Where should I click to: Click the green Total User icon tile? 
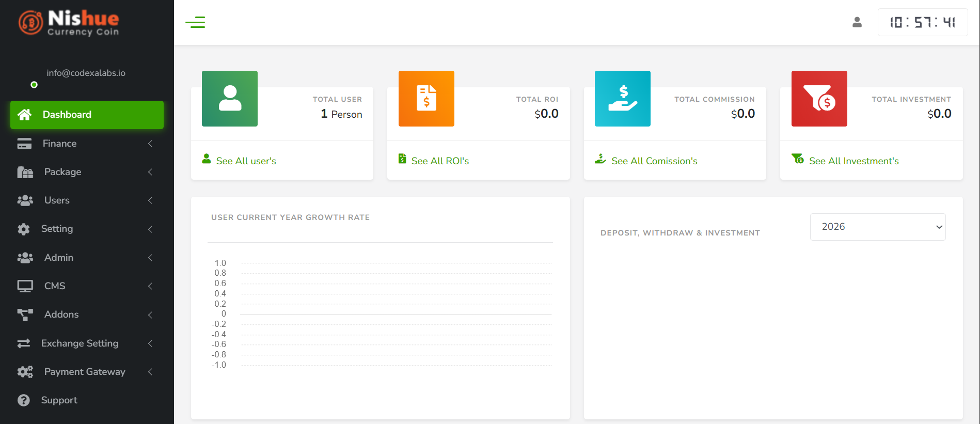click(230, 99)
